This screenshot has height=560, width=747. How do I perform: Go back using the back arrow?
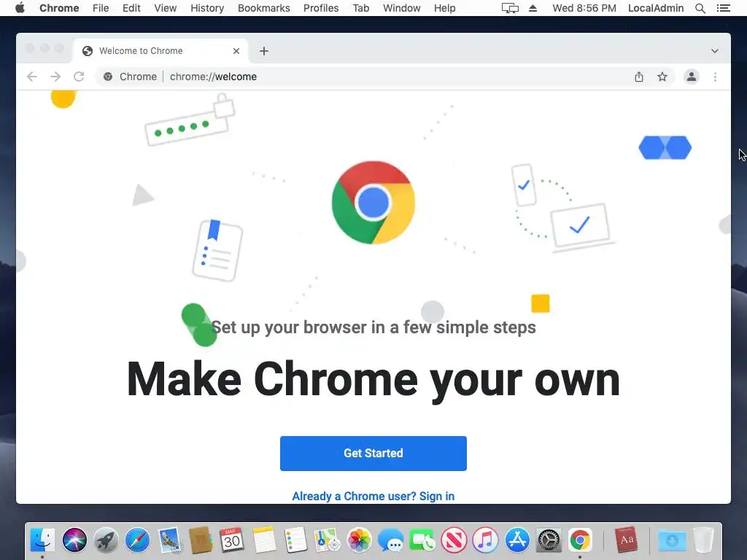[32, 77]
